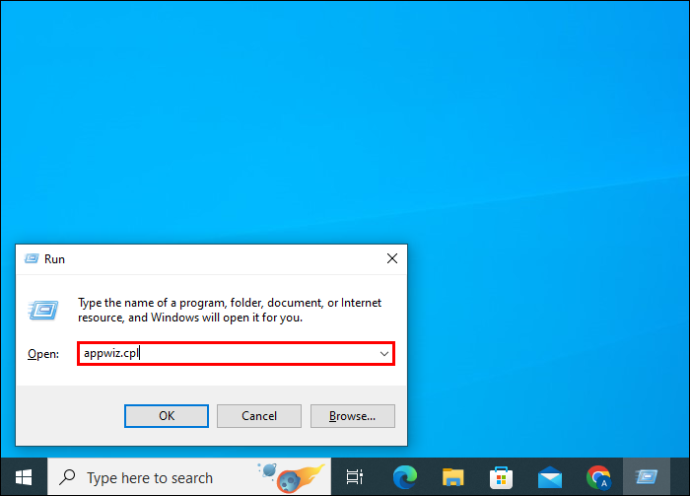Image resolution: width=690 pixels, height=496 pixels.
Task: Close the Run dialog with X
Action: [x=392, y=258]
